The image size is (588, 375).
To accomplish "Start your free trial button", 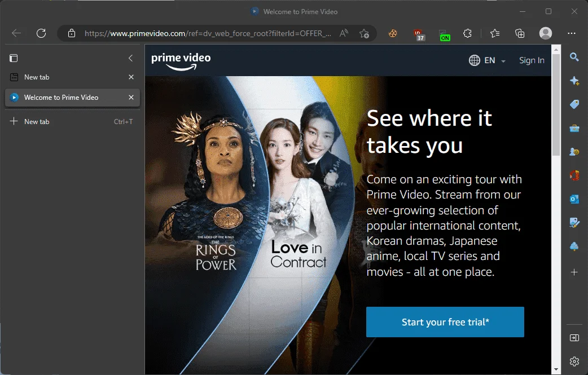I will click(445, 322).
